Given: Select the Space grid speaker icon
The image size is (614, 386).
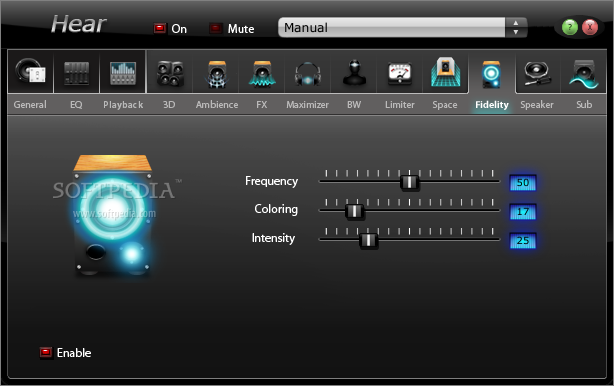Looking at the screenshot, I should [x=445, y=72].
